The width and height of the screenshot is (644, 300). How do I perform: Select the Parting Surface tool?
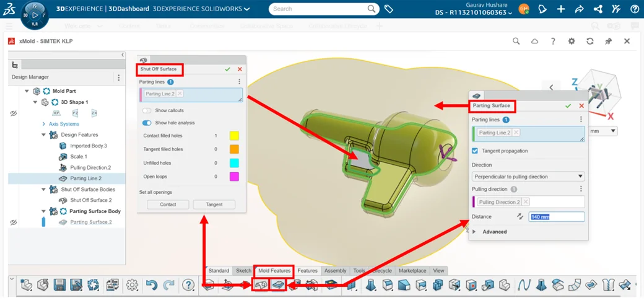click(277, 285)
